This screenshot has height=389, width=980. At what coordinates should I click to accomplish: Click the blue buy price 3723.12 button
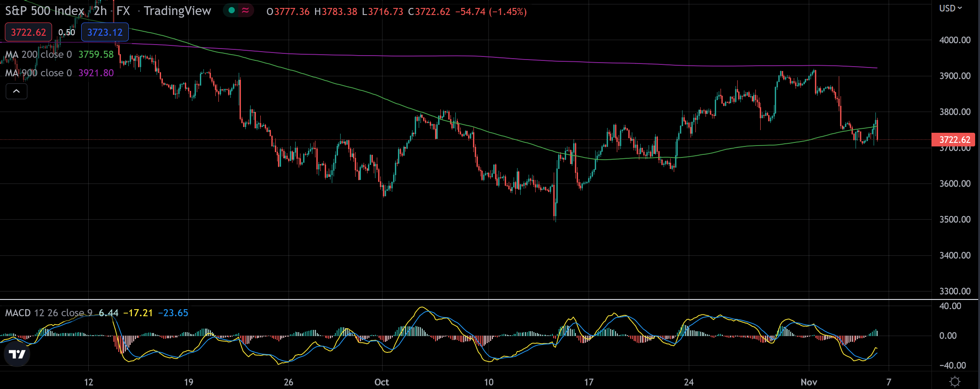click(x=105, y=32)
